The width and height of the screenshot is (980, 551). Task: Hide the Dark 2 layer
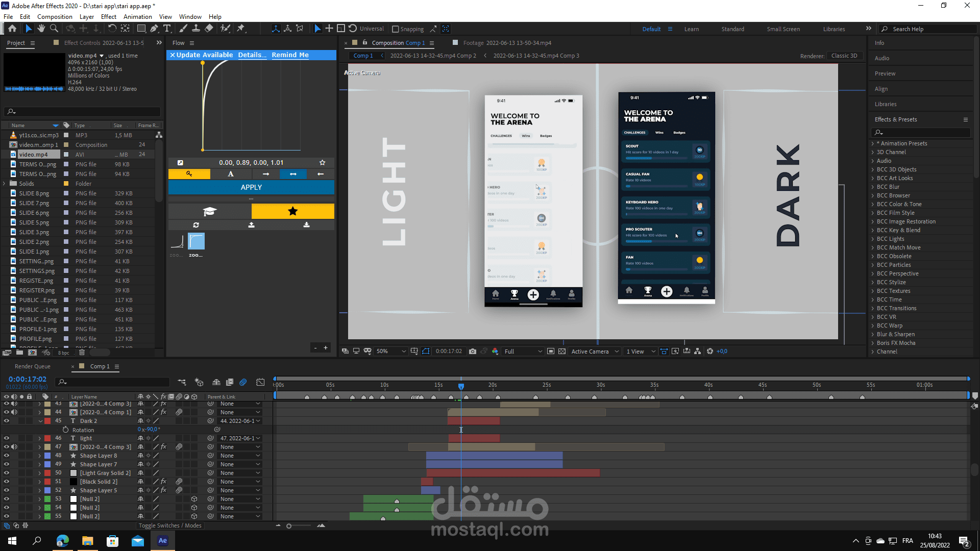click(7, 421)
